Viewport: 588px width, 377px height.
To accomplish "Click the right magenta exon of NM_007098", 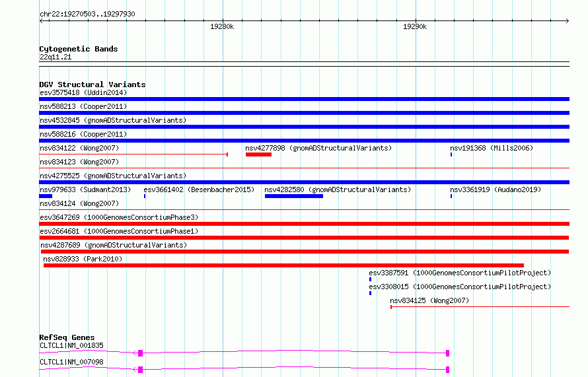I will 447,370.
